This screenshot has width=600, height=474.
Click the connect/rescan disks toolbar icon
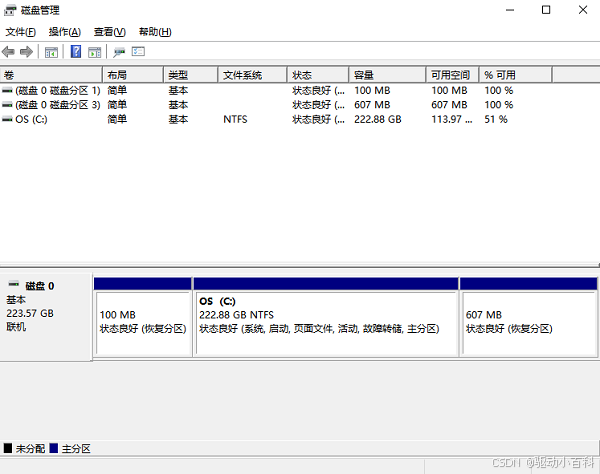pos(119,52)
